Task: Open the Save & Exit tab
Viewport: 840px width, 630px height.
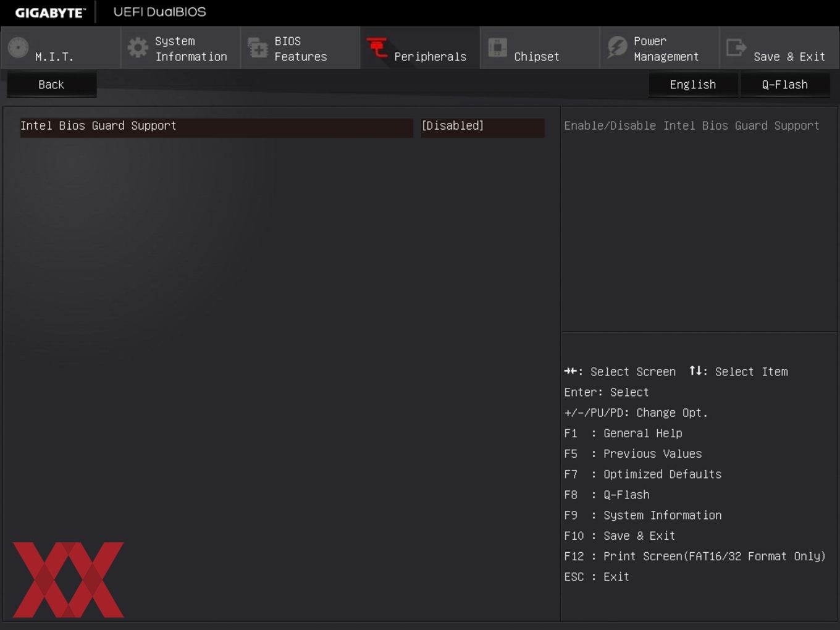Action: tap(779, 48)
